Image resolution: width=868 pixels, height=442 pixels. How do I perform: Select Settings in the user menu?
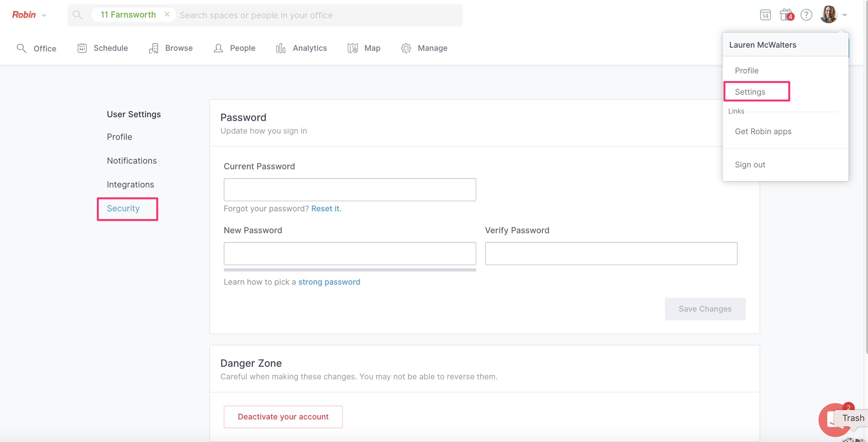click(750, 92)
